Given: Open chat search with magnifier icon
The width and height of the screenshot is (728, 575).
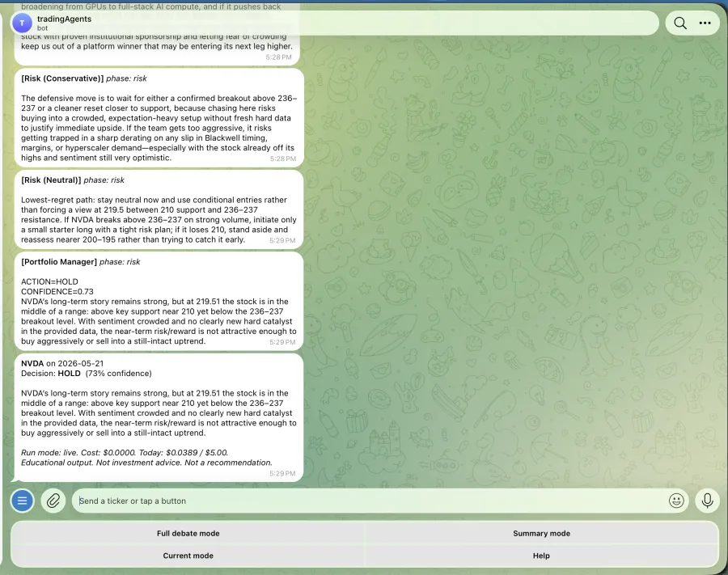Looking at the screenshot, I should 680,23.
